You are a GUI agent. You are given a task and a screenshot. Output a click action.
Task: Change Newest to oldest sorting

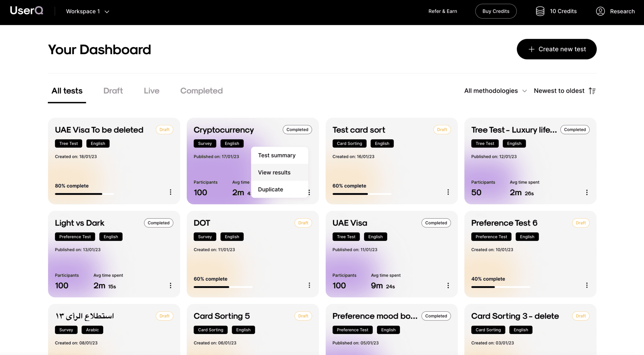tap(565, 91)
